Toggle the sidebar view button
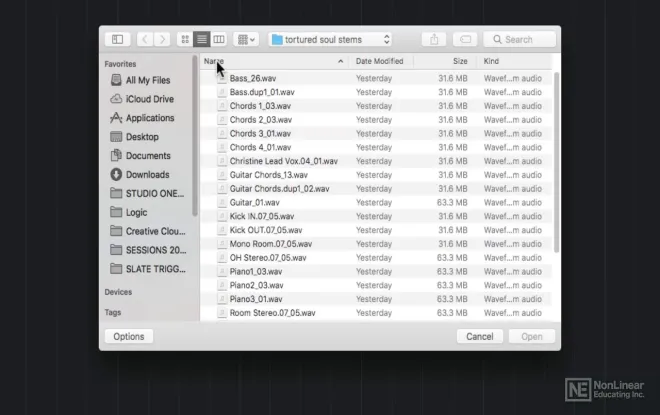 117,40
